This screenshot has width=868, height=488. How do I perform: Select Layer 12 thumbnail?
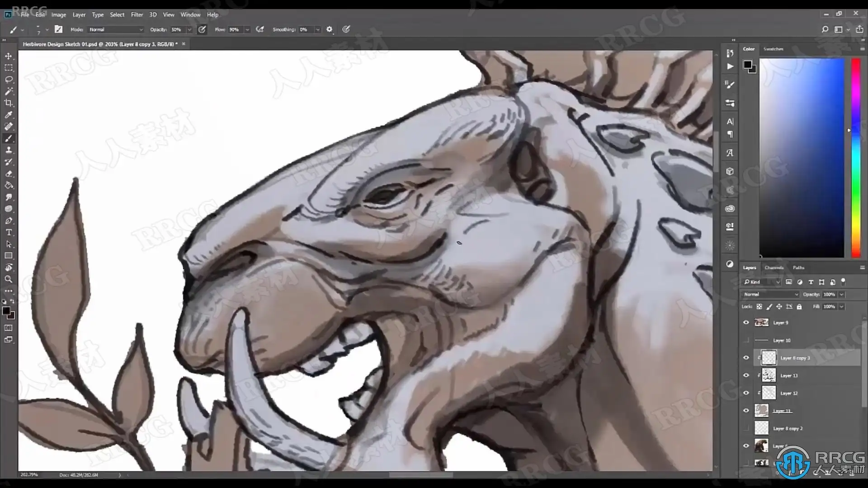pos(769,393)
